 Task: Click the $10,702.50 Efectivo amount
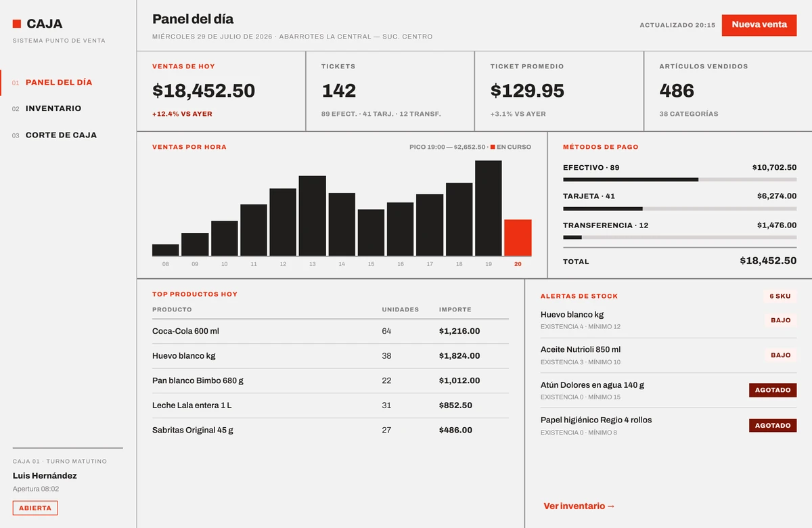pos(774,167)
